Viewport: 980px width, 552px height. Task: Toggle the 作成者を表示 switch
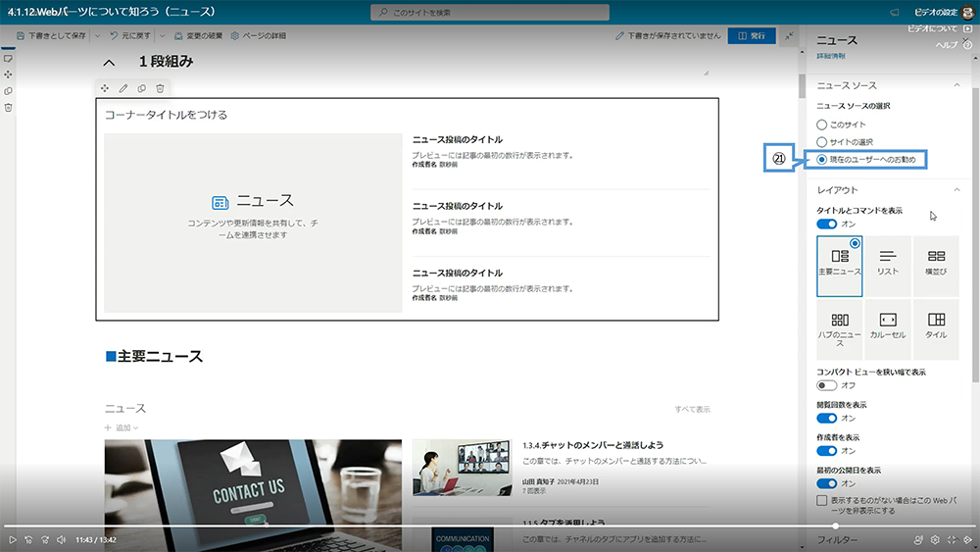pos(827,451)
